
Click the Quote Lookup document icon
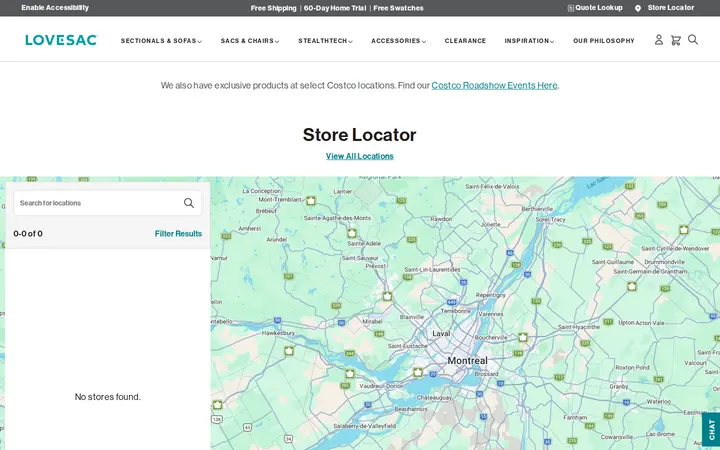point(571,8)
